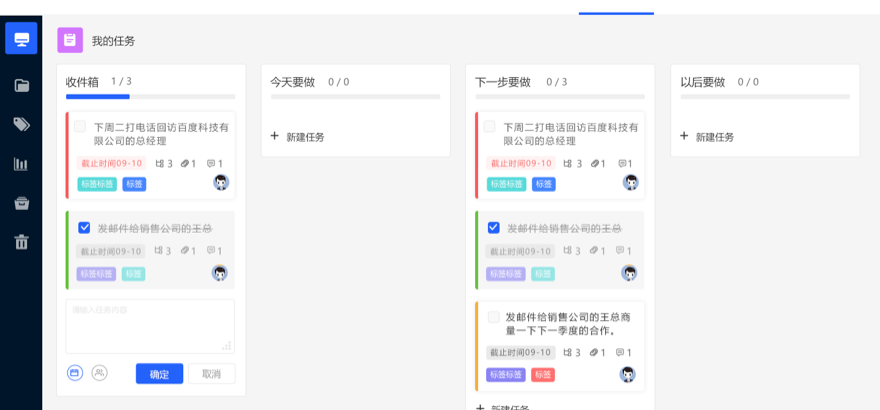
Task: Click the 收件箱 column header
Action: click(82, 82)
